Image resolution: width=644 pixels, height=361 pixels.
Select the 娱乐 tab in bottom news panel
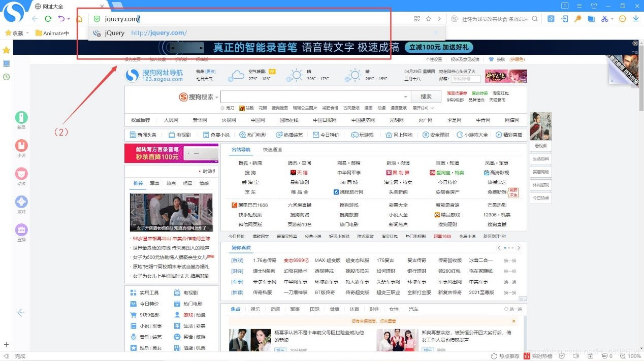click(255, 309)
